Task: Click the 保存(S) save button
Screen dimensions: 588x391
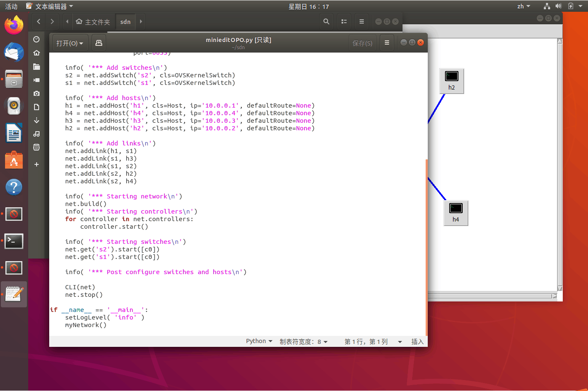Action: tap(362, 43)
